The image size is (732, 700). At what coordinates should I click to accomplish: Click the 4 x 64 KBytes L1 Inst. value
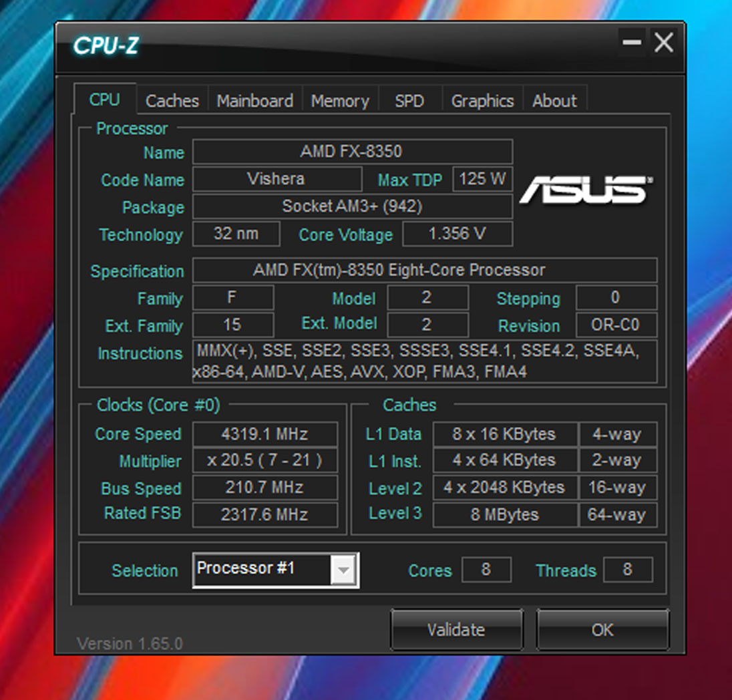coord(505,460)
